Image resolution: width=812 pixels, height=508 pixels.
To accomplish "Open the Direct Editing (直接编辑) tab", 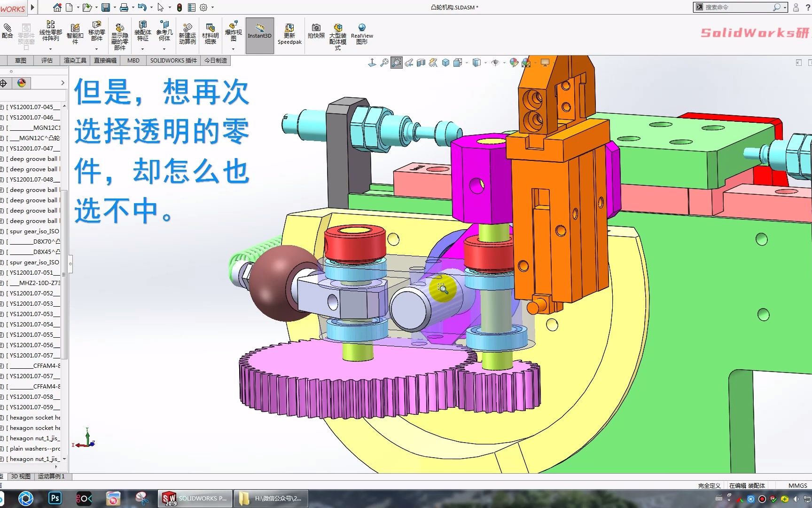I will [105, 61].
